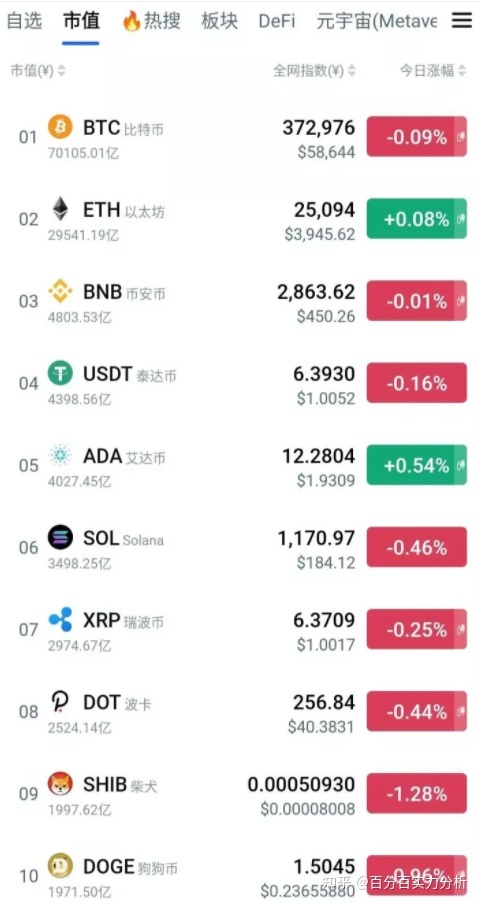Tap the XRP ripple logo
The height and width of the screenshot is (905, 480).
(60, 619)
